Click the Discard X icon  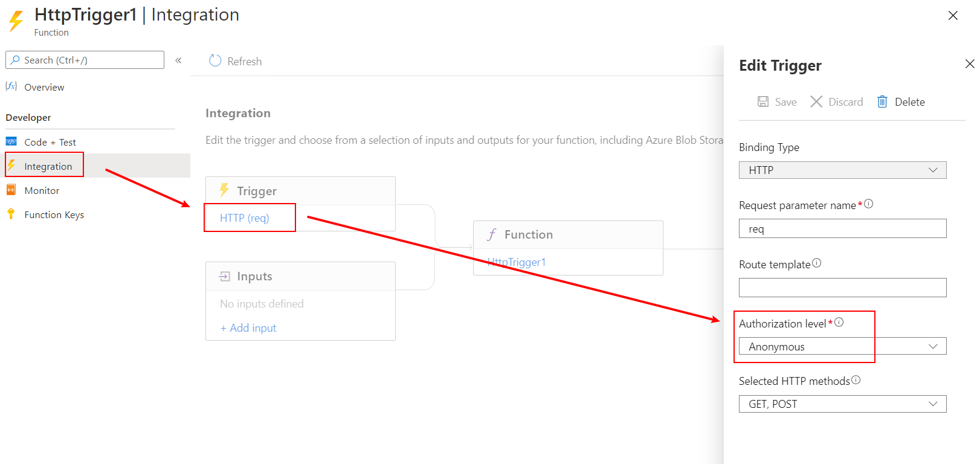[x=816, y=101]
